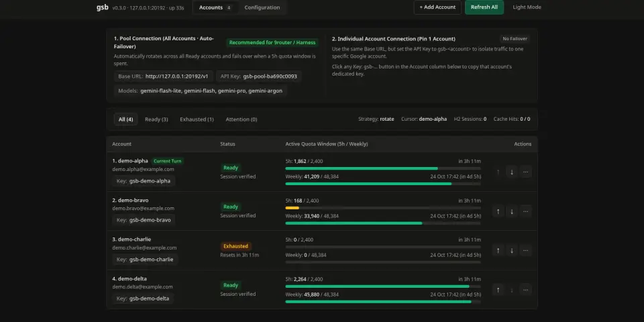Click demo-alpha 5h quota progress bar

tap(383, 168)
